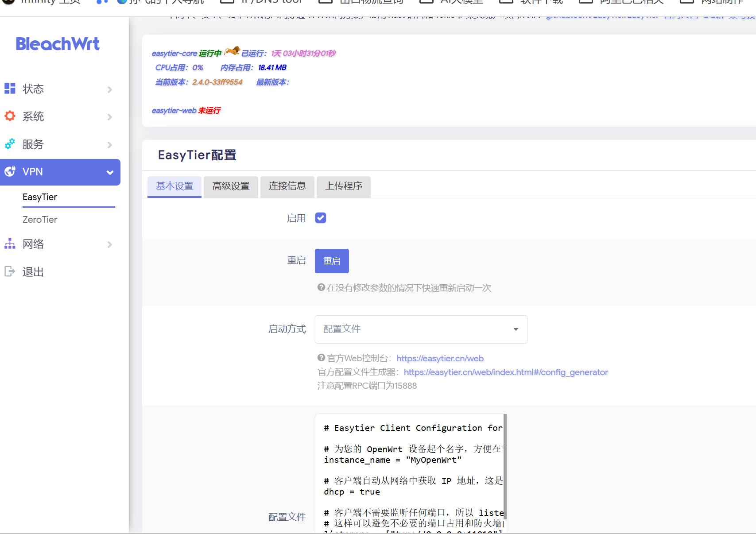
Task: Click the dhcp = true line
Action: tap(352, 491)
